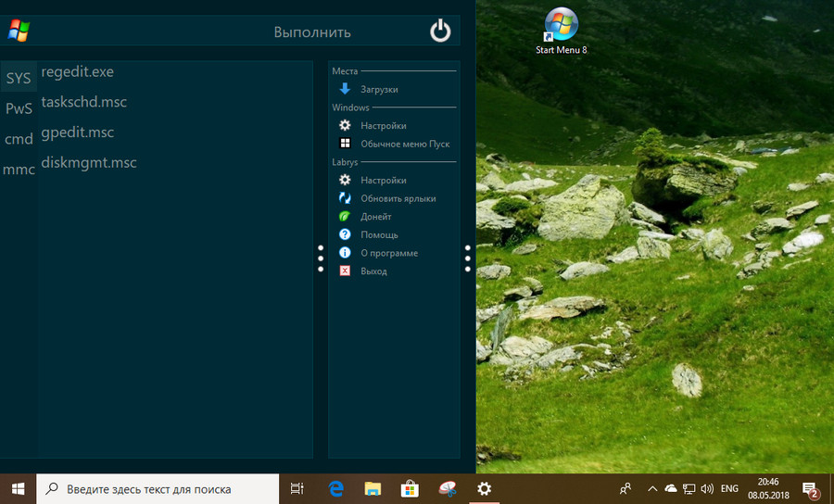The image size is (834, 504).
Task: Switch to the PwS tab
Action: (19, 109)
